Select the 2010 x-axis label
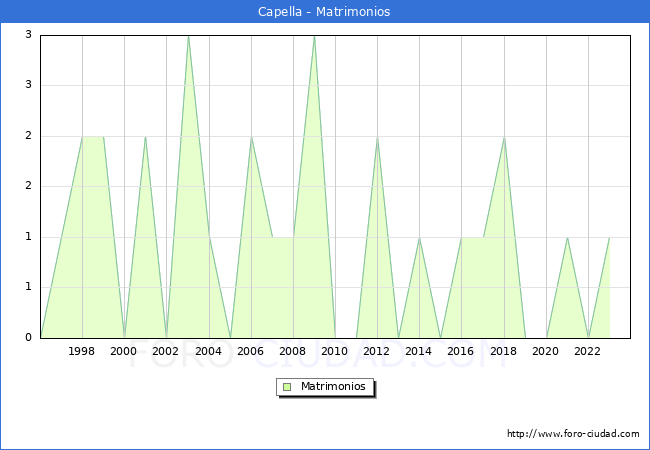The image size is (650, 450). click(x=335, y=351)
